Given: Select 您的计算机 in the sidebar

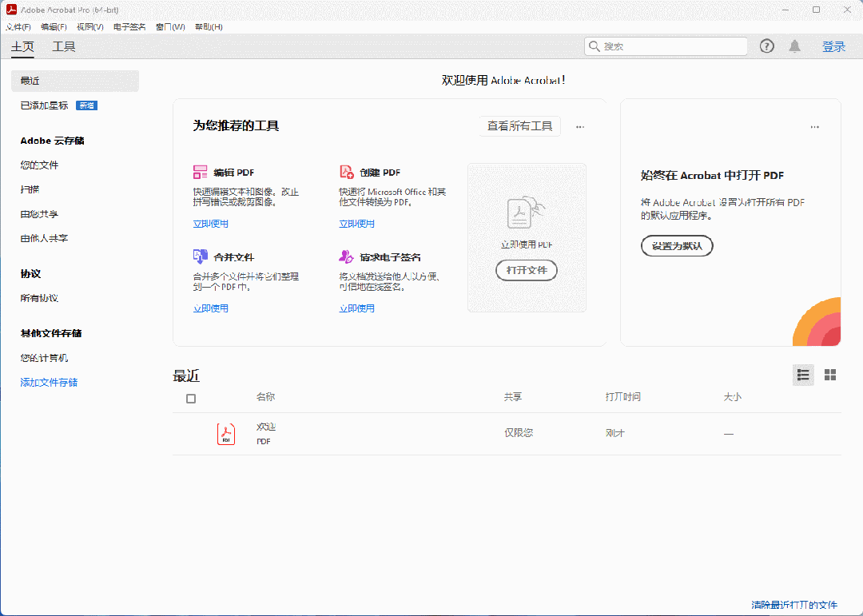Looking at the screenshot, I should [x=44, y=358].
